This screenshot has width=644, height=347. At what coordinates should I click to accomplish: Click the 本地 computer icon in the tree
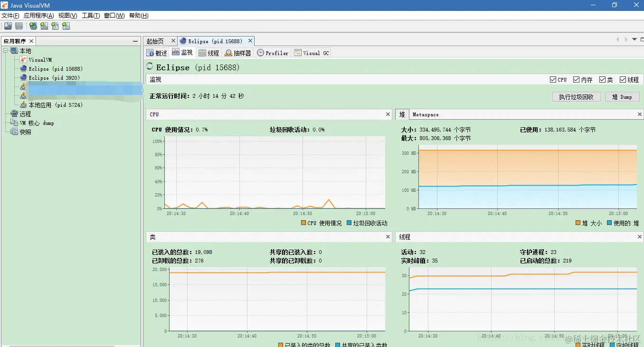pos(14,51)
